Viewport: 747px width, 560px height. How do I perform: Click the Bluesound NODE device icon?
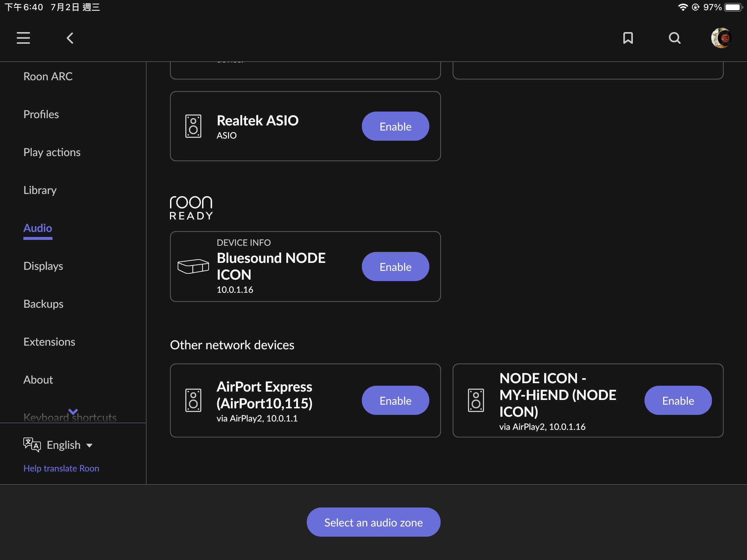coord(193,267)
